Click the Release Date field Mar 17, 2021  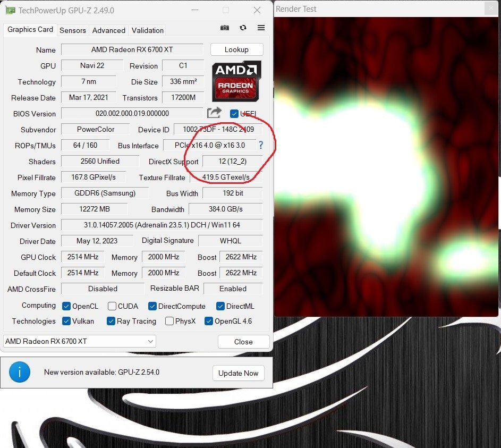tap(89, 97)
